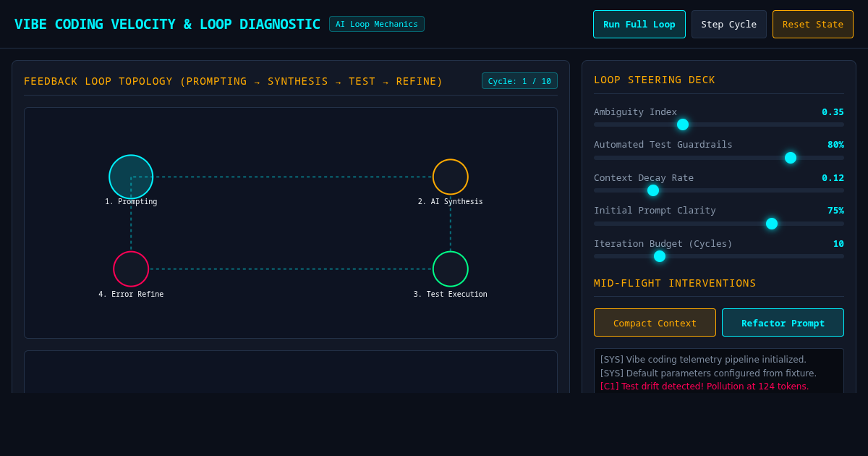Click the '2. AI Synthesis' node label
Viewport: 868px width, 456px height.
click(451, 202)
